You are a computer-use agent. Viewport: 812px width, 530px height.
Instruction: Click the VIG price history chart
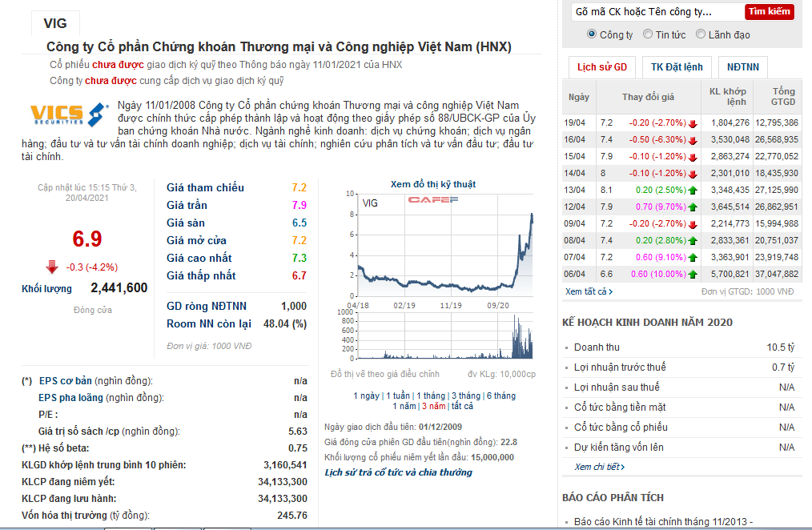445,245
